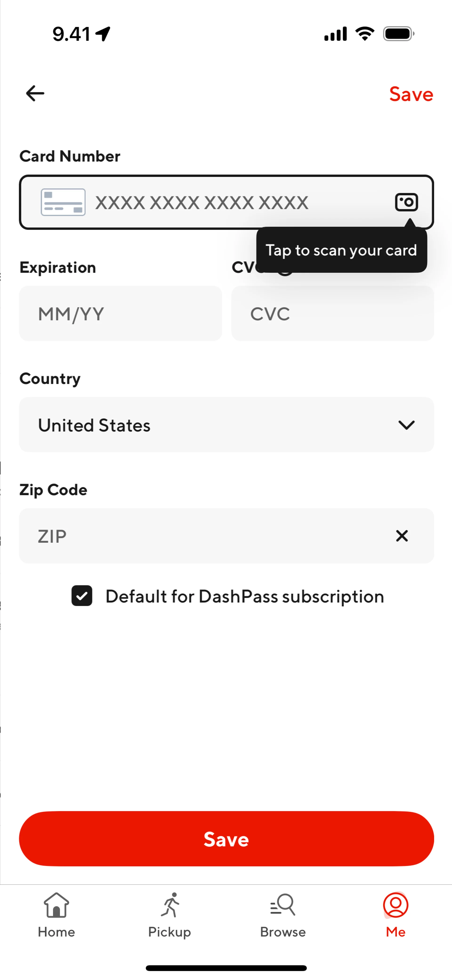Tap the MM/YY expiration field
Screen dimensions: 452x980
click(x=121, y=313)
